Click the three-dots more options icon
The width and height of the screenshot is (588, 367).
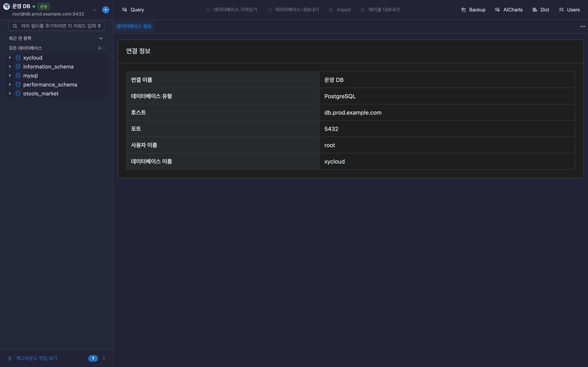click(582, 27)
